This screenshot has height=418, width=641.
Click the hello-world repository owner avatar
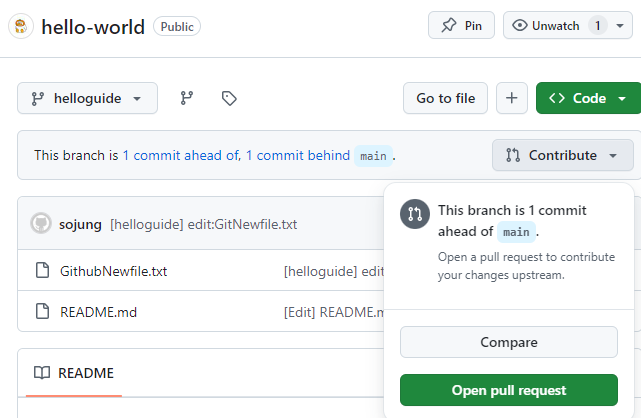click(x=21, y=27)
